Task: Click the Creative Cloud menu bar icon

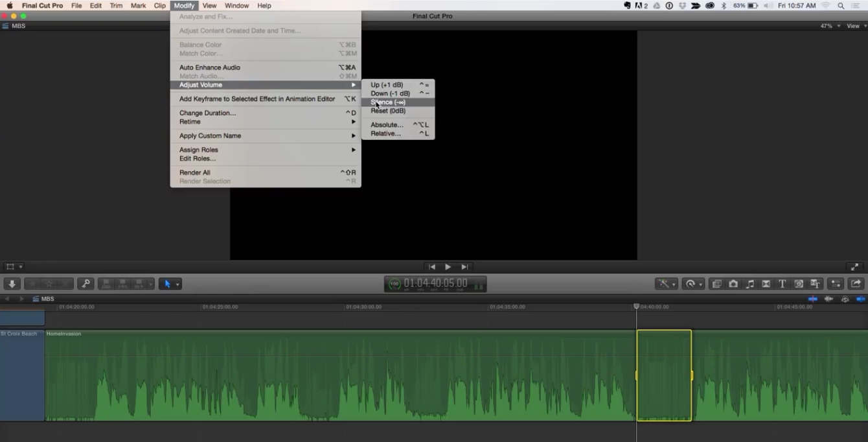Action: click(709, 5)
